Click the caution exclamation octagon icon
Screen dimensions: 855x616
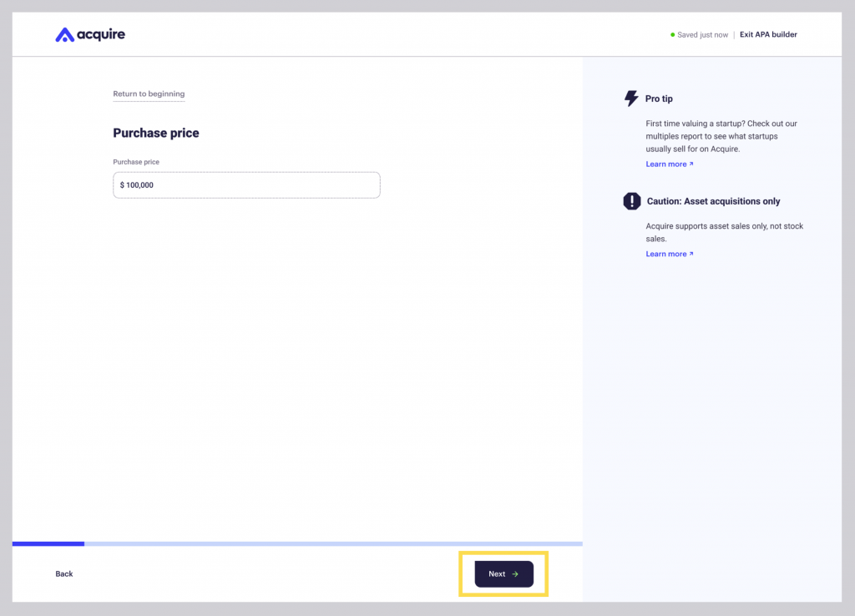[x=631, y=201]
